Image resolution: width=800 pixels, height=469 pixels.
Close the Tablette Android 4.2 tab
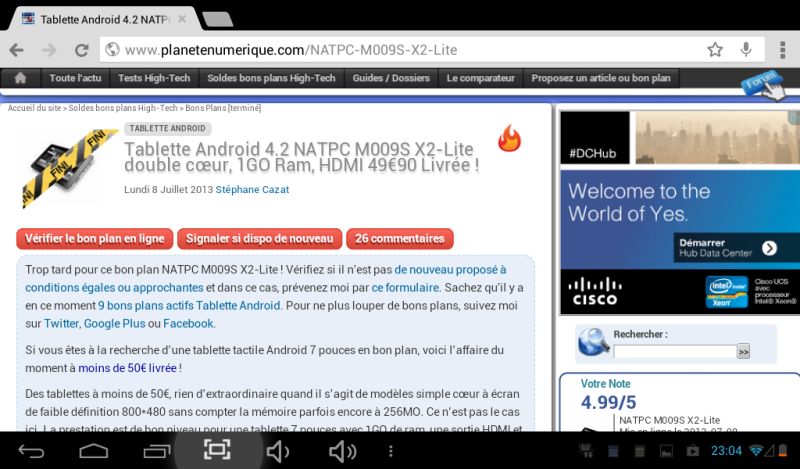coord(182,19)
